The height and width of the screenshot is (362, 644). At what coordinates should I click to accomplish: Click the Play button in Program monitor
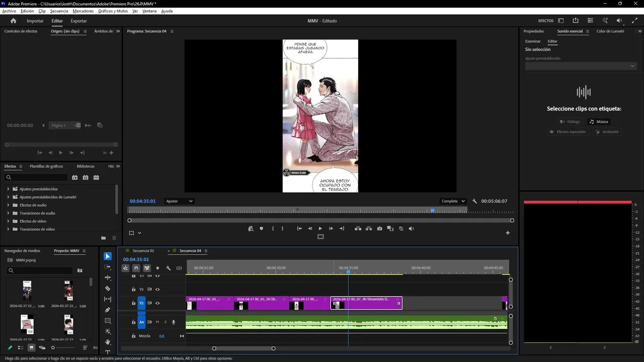tap(320, 229)
